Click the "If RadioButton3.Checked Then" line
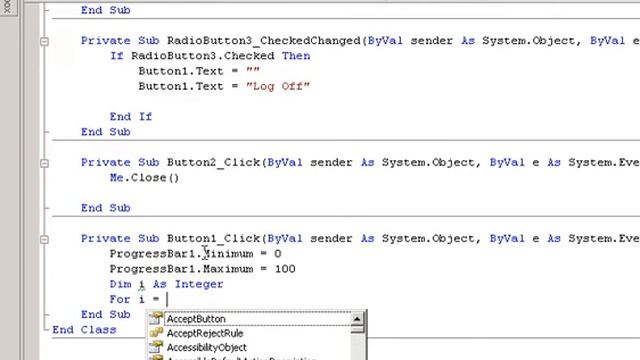 pyautogui.click(x=210, y=56)
